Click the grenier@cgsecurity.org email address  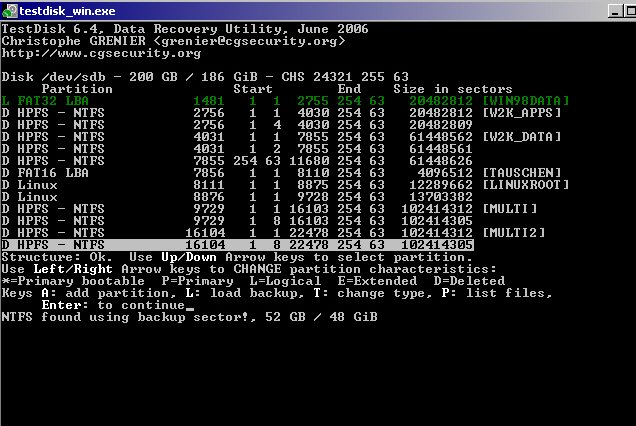(249, 41)
